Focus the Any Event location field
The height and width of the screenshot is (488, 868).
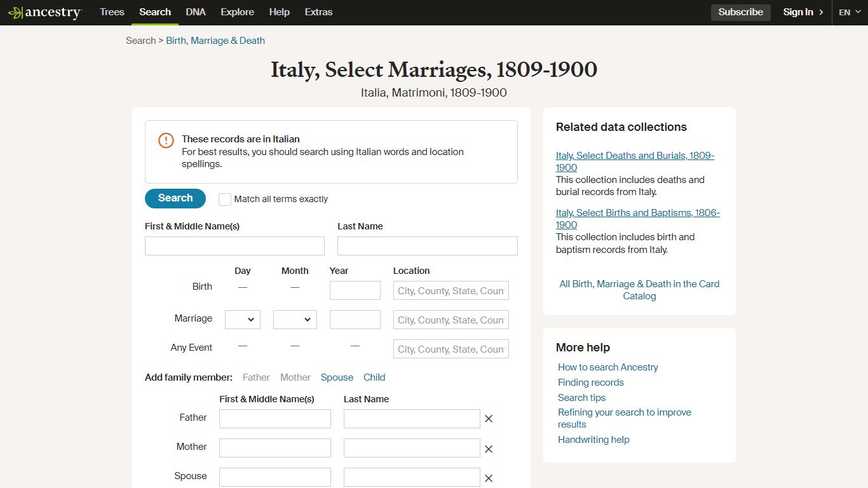(x=451, y=349)
